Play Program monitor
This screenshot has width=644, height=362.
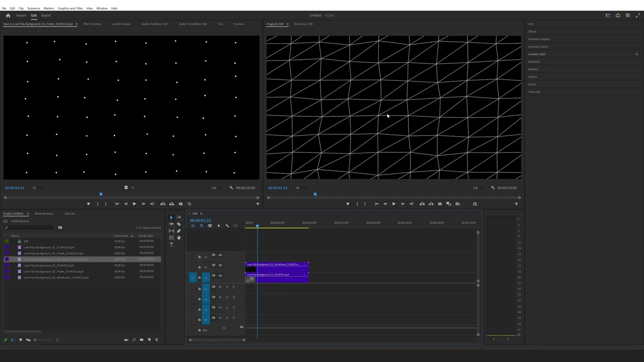coord(393,204)
